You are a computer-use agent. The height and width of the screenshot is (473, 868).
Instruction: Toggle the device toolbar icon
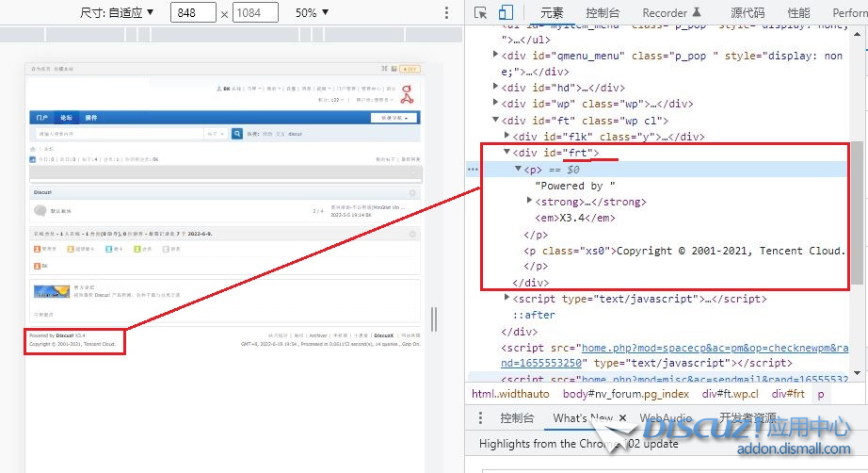click(x=506, y=13)
